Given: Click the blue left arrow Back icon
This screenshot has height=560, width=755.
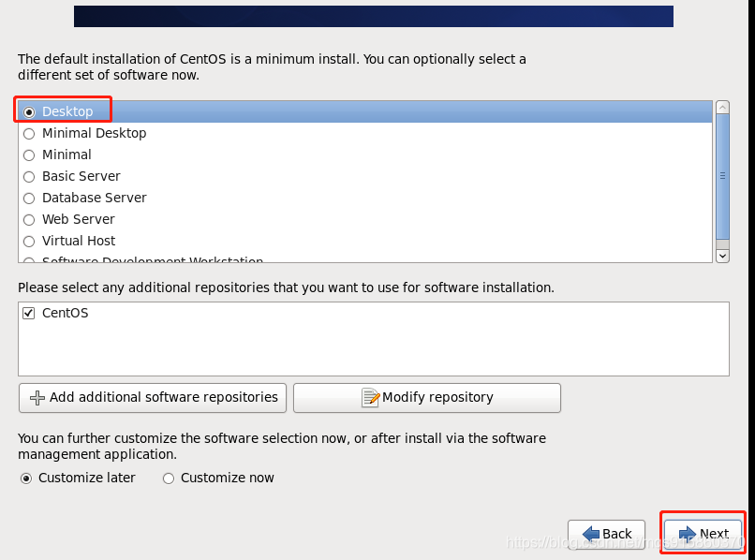Looking at the screenshot, I should [x=591, y=534].
